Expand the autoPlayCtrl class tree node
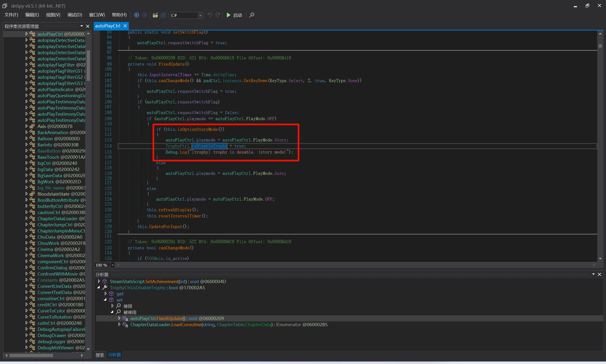Viewport: 606px width, 364px height. pyautogui.click(x=27, y=34)
